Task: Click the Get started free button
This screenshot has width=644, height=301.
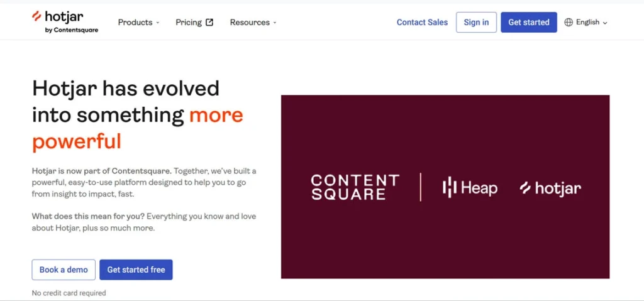Action: click(136, 270)
